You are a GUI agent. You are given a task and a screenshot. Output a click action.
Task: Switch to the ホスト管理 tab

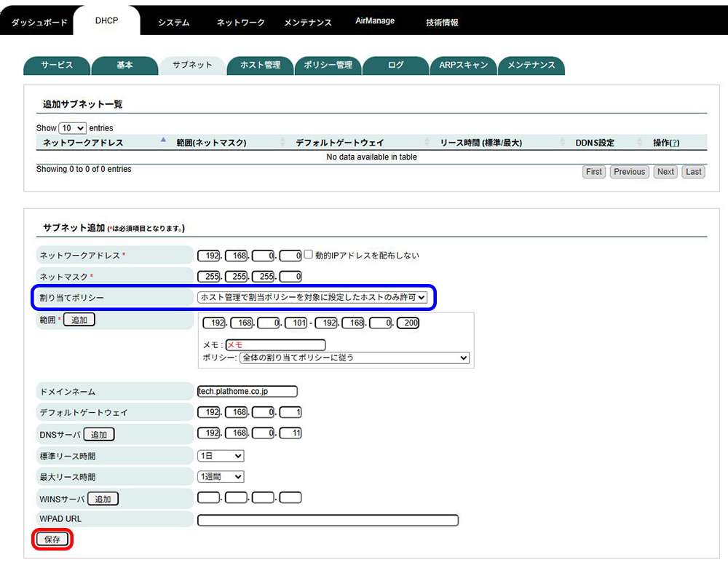click(x=260, y=66)
